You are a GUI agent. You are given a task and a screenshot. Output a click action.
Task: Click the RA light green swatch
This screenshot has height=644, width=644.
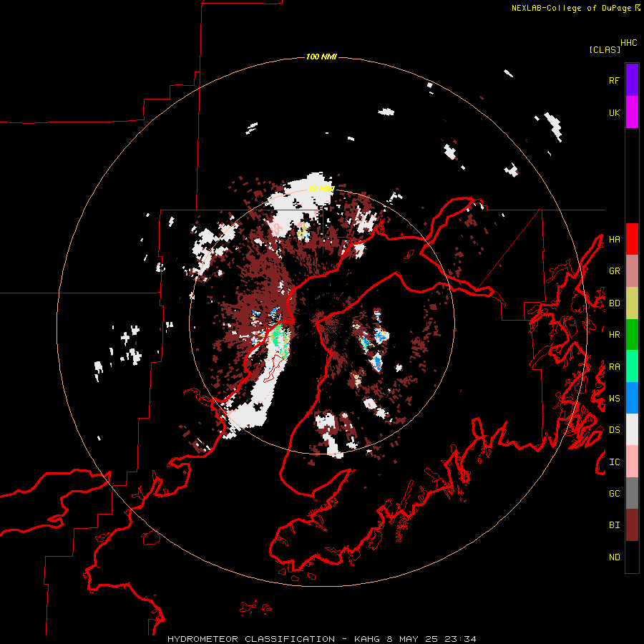[x=632, y=366]
